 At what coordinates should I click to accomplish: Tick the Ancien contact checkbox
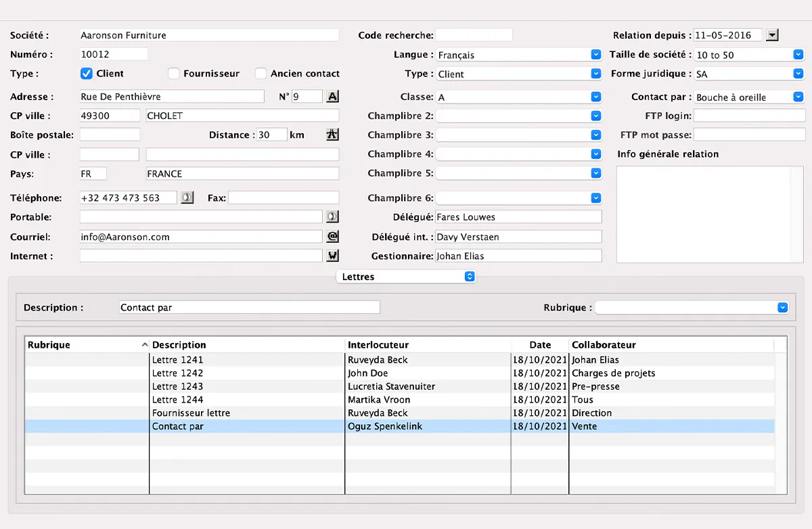coord(261,73)
